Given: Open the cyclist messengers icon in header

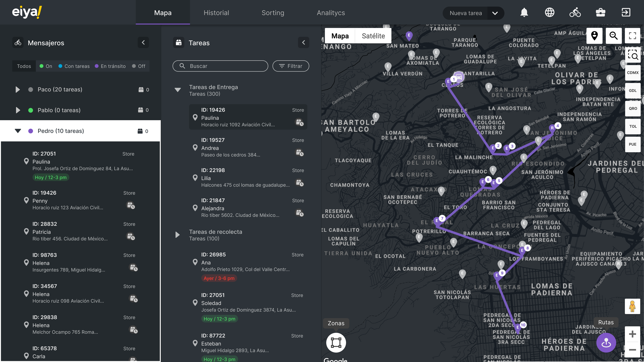Looking at the screenshot, I should (x=575, y=13).
